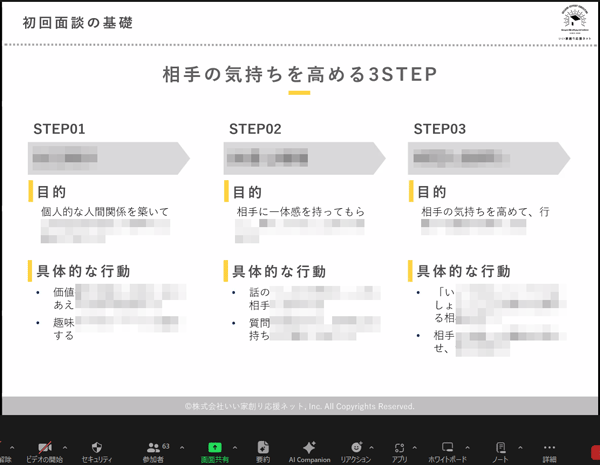Open the 要約 summary icon

263,448
